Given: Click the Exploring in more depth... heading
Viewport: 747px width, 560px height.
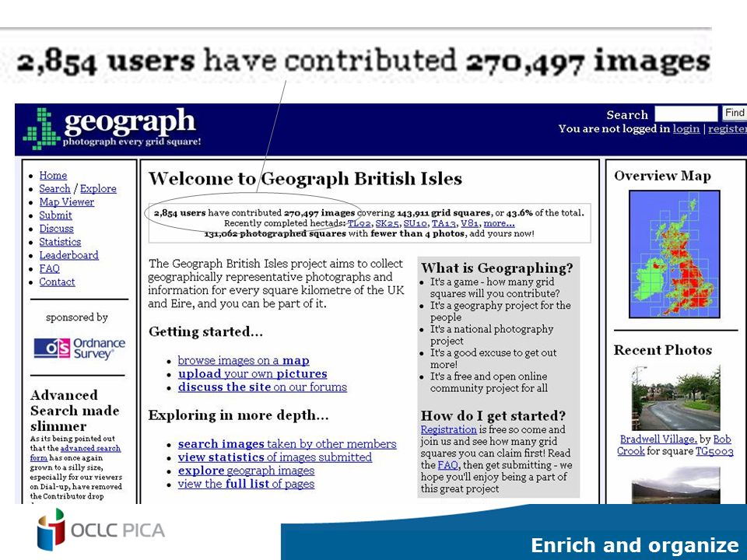Looking at the screenshot, I should (x=238, y=415).
